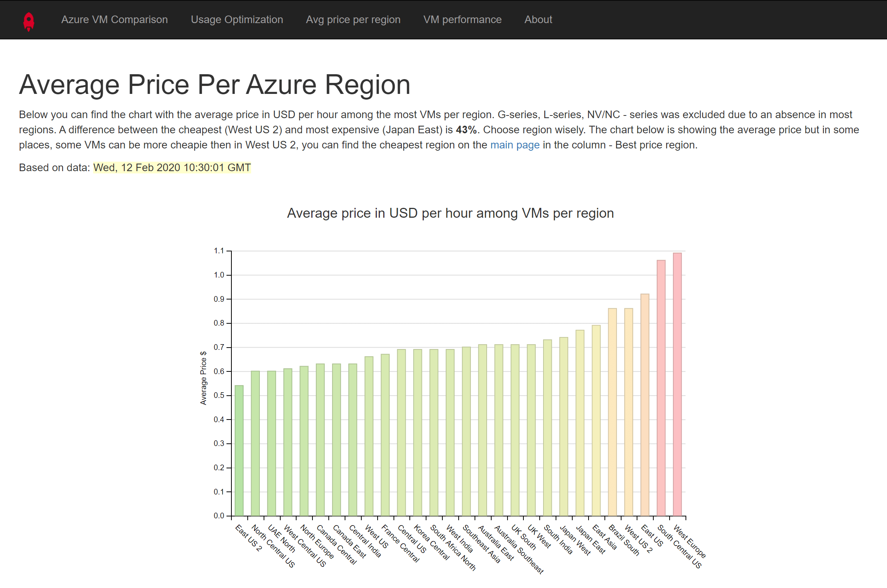Click the 'Brazil South' axis label
This screenshot has height=588, width=887.
click(x=624, y=540)
